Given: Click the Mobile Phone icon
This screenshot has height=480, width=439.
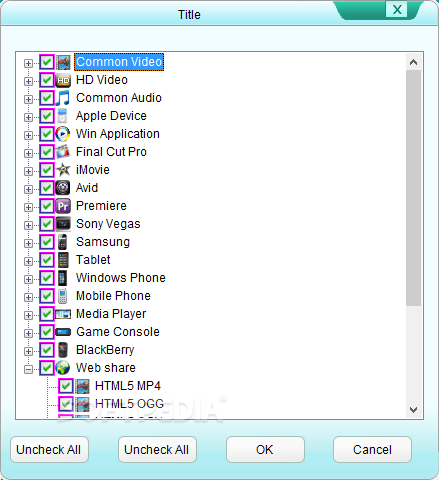Looking at the screenshot, I should (x=63, y=296).
